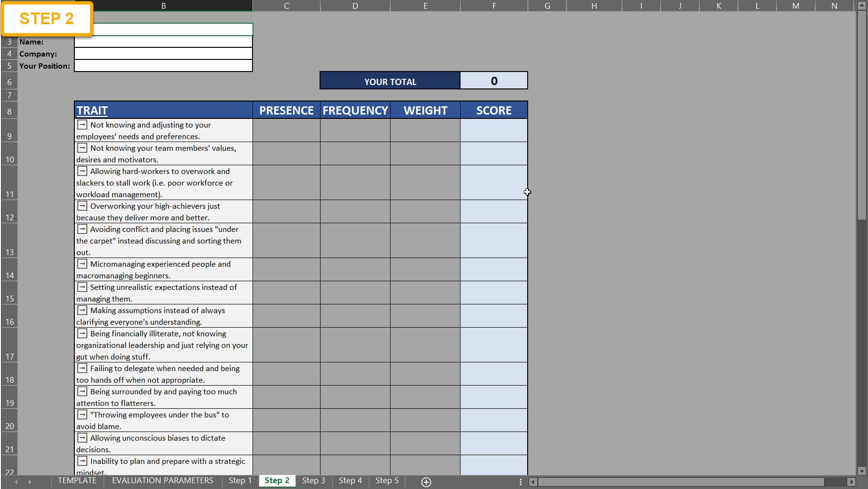Click box icon beside 'Being financially illiterate'

[82, 333]
